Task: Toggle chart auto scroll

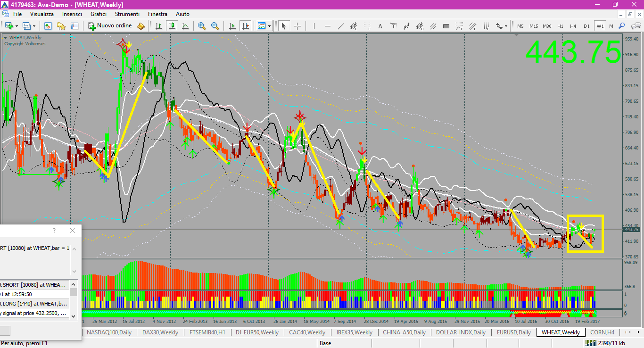Action: coord(232,26)
